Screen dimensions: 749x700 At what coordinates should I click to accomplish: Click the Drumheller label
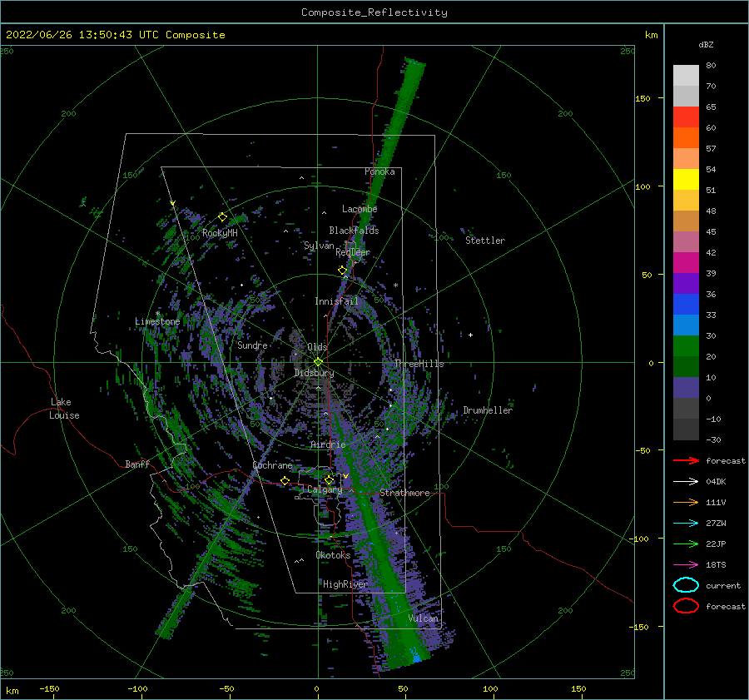pos(488,410)
